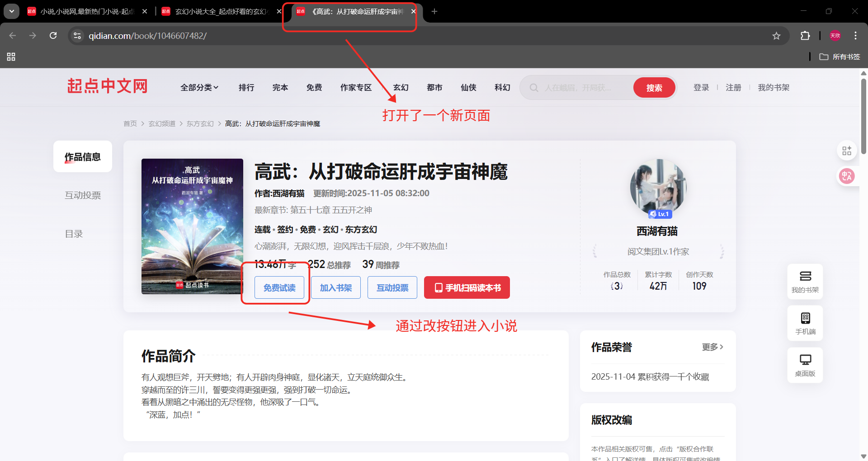The height and width of the screenshot is (461, 868).
Task: Expand the 全部分类 category dropdown
Action: [x=199, y=88]
